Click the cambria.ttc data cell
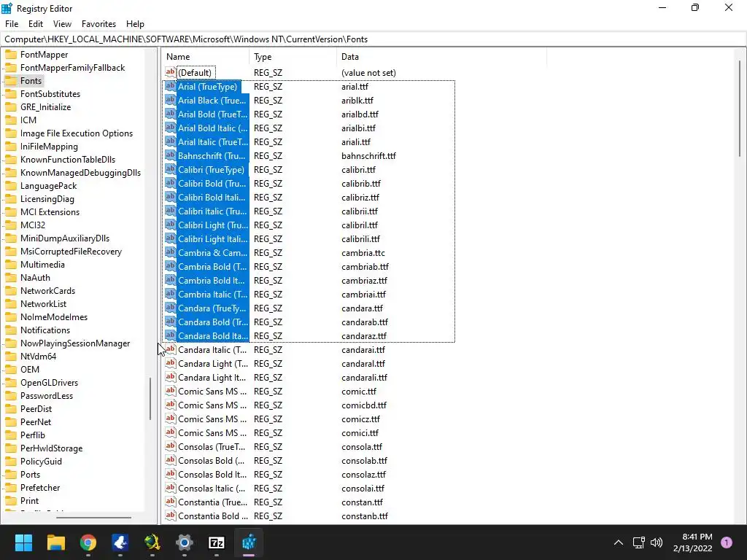The height and width of the screenshot is (560, 747). click(x=363, y=253)
